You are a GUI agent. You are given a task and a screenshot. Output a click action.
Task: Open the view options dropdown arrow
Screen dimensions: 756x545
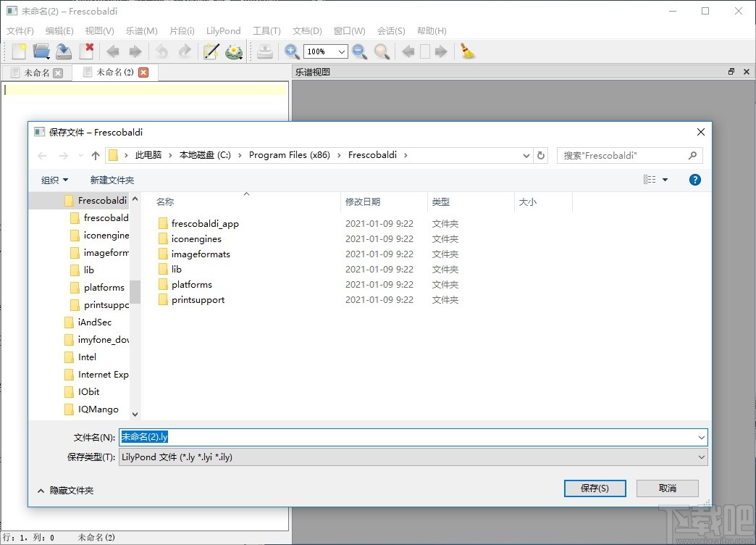pyautogui.click(x=665, y=180)
